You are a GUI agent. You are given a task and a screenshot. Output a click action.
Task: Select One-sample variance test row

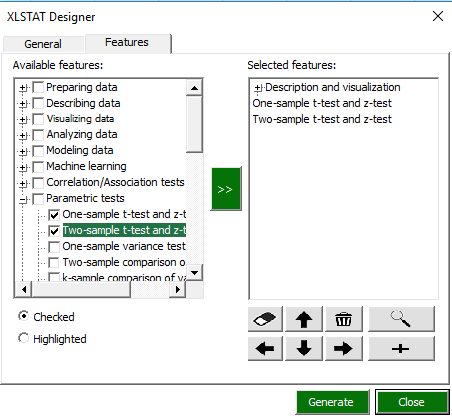pyautogui.click(x=124, y=246)
